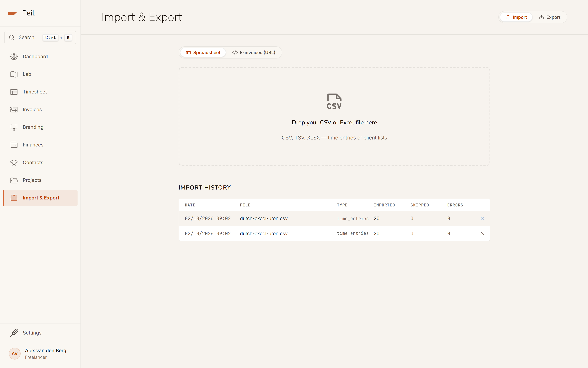Click the Search input field
Image resolution: width=588 pixels, height=368 pixels.
[40, 38]
